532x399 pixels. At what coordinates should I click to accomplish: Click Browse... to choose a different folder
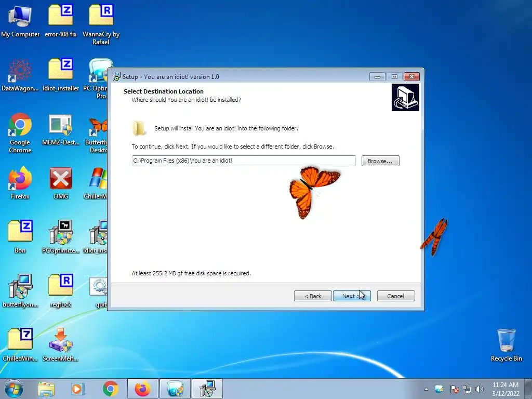point(380,161)
